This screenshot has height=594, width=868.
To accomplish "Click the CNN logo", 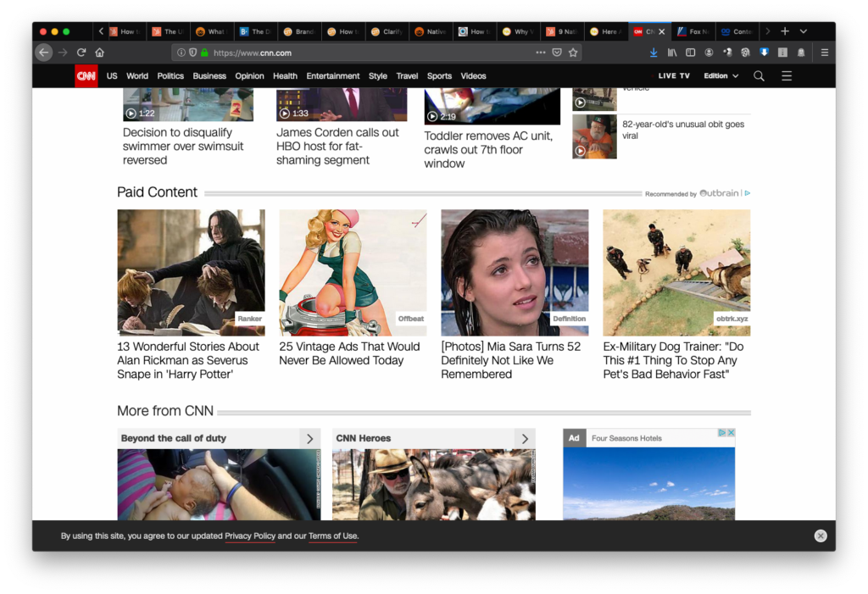I will (86, 76).
